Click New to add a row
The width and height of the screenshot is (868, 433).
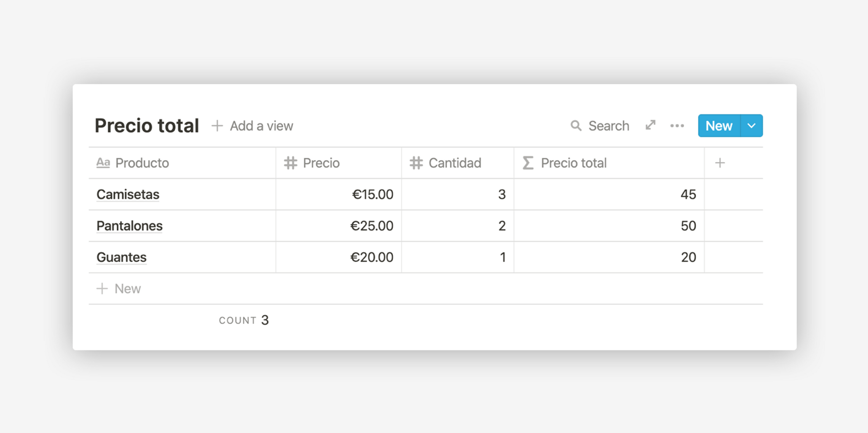point(118,288)
